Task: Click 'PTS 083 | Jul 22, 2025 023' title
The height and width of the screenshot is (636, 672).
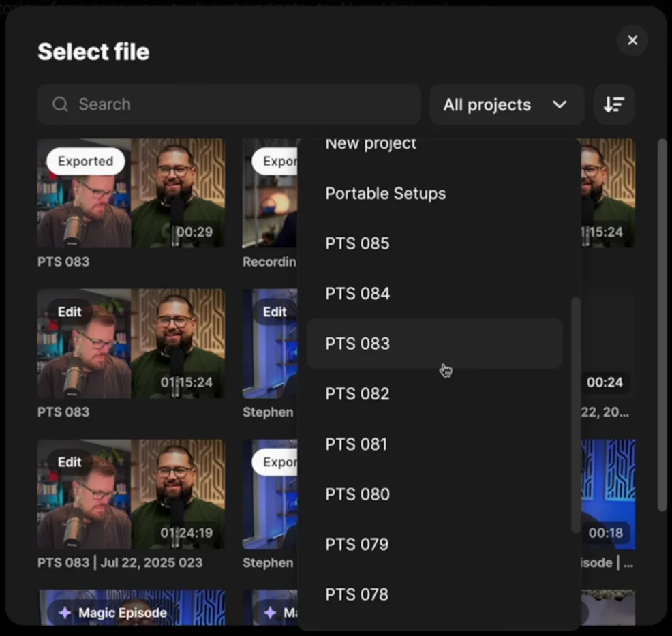Action: point(119,562)
